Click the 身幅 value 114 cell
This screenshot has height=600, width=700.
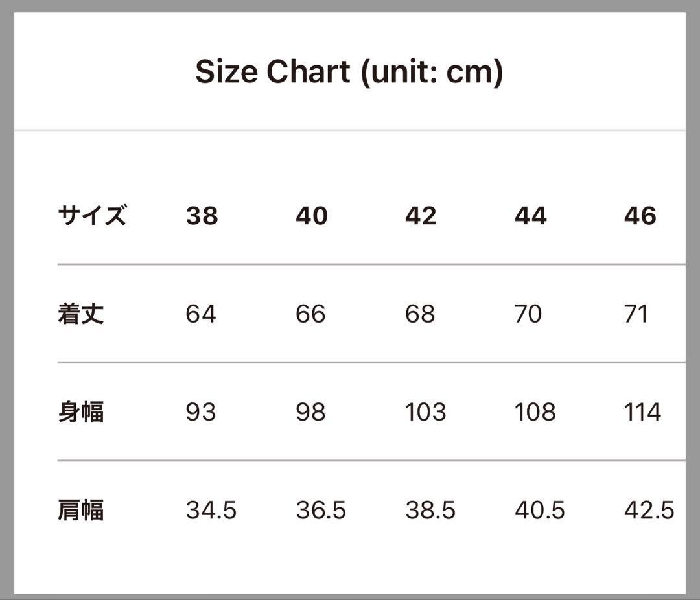pyautogui.click(x=642, y=412)
